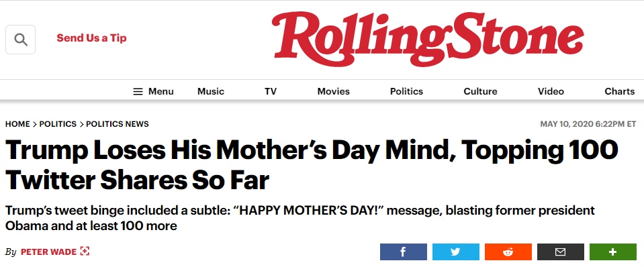This screenshot has height=269, width=644.
Task: Go to the Movies section
Action: pos(333,91)
